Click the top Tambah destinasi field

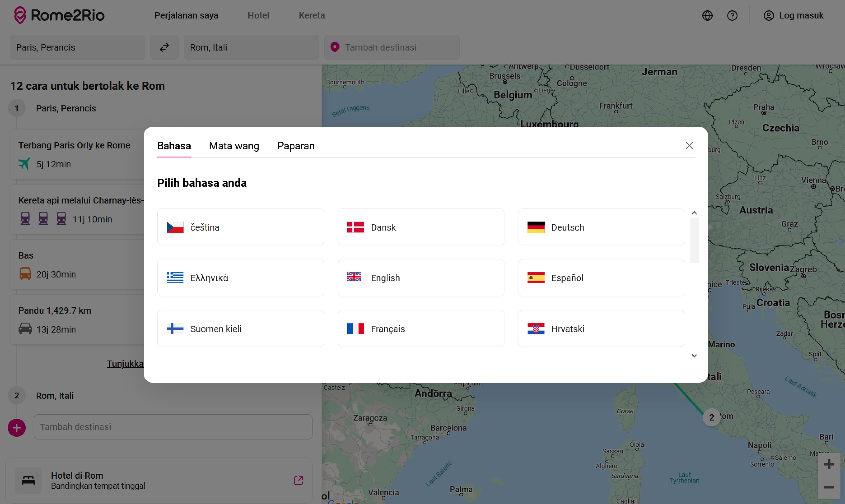392,47
